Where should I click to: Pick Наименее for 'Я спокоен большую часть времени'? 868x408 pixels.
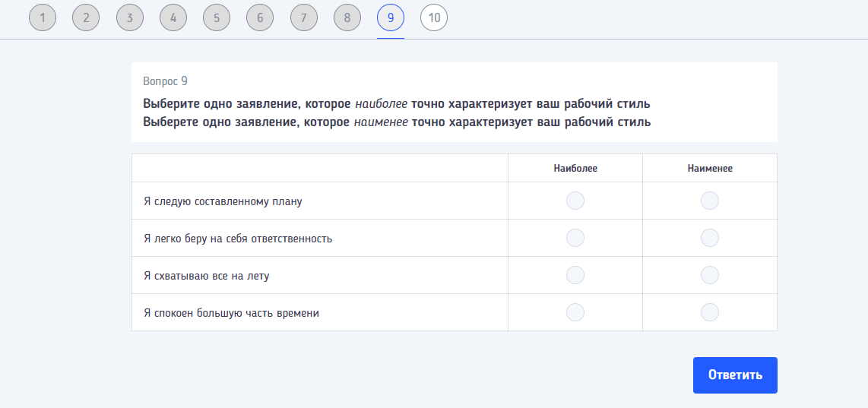point(709,312)
